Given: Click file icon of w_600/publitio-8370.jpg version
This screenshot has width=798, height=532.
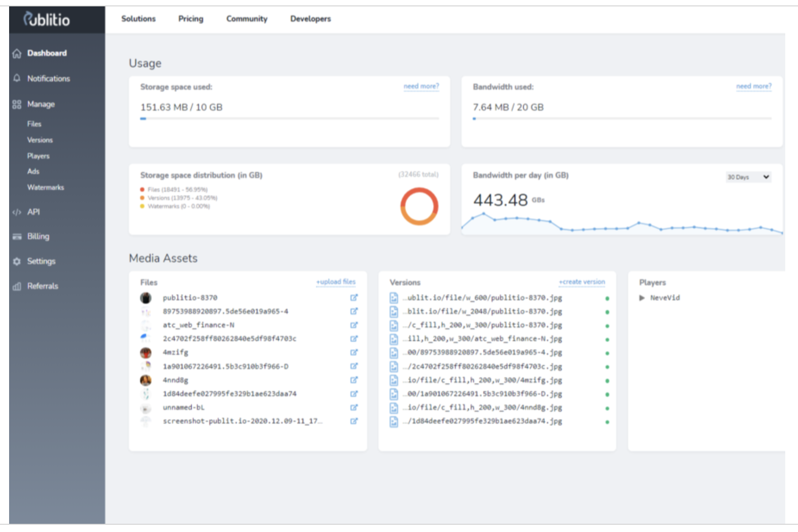Looking at the screenshot, I should pos(394,298).
